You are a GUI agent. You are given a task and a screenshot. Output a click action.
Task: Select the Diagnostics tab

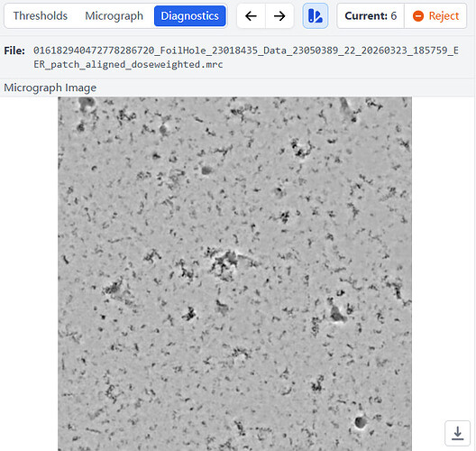tap(189, 16)
